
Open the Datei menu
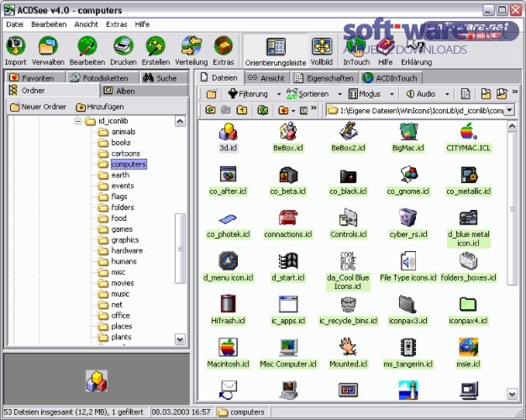[x=15, y=24]
